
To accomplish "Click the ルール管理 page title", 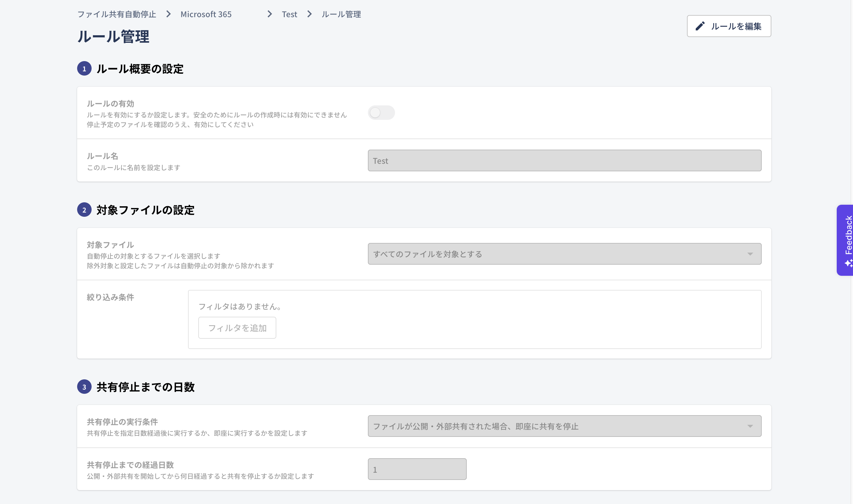I will 114,36.
